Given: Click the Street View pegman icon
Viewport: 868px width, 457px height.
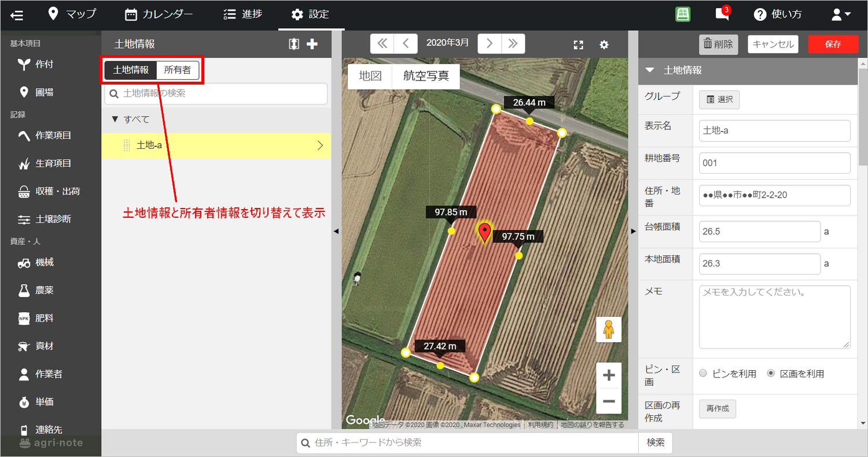Looking at the screenshot, I should 608,330.
